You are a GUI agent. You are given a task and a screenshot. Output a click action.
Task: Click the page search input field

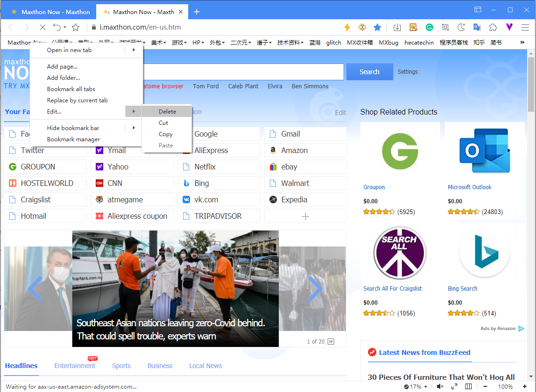243,72
